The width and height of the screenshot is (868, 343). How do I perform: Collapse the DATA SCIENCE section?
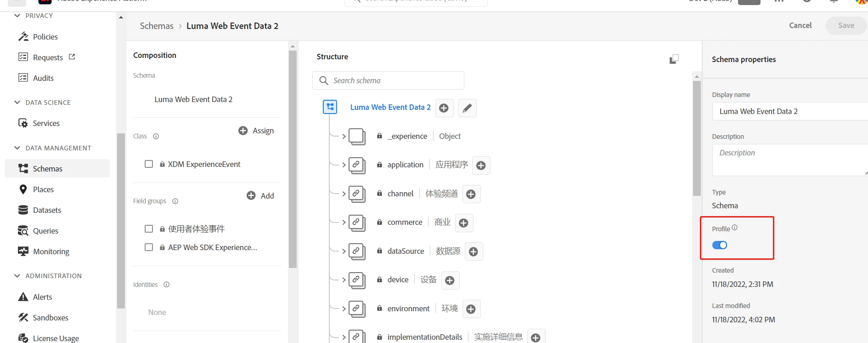17,103
